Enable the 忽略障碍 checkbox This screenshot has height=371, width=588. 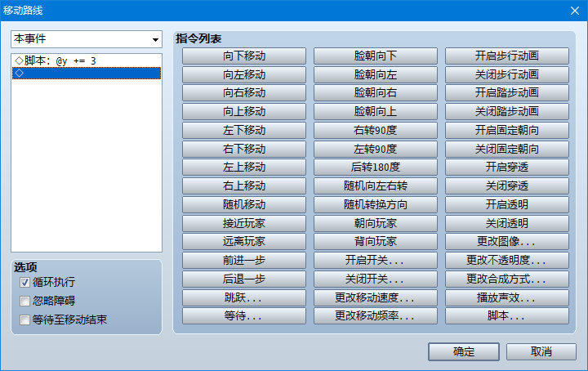point(24,301)
